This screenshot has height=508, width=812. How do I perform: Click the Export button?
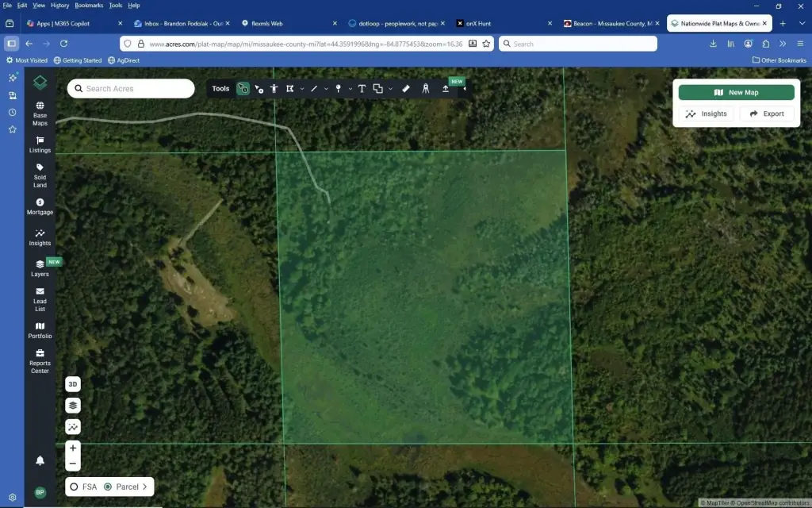[766, 114]
